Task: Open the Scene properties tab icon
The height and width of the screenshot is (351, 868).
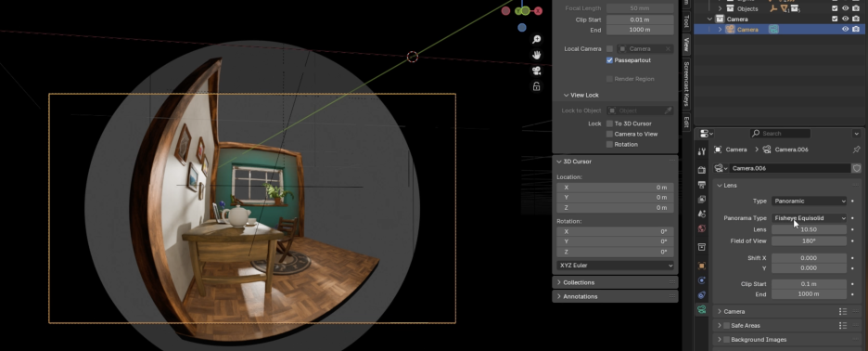Action: (x=702, y=214)
